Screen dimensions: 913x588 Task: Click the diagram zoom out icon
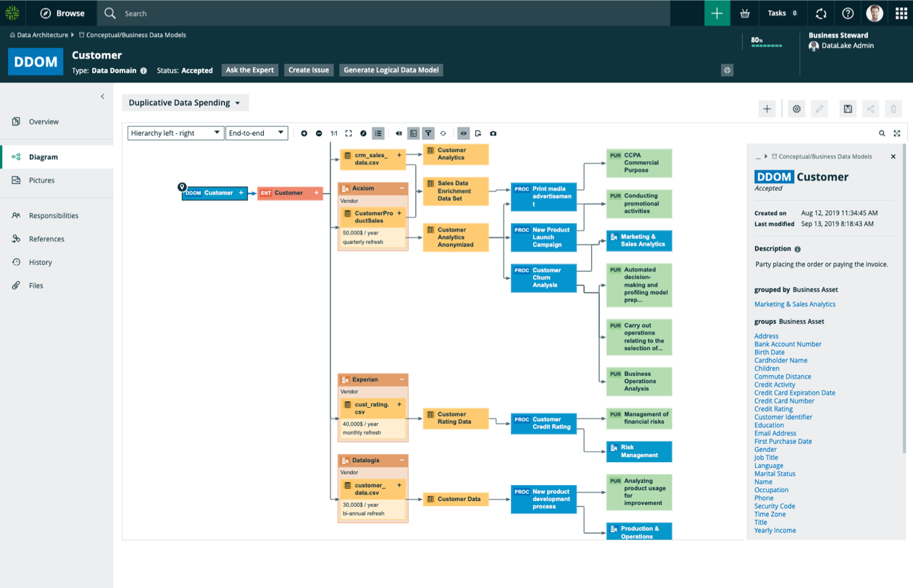click(x=319, y=133)
